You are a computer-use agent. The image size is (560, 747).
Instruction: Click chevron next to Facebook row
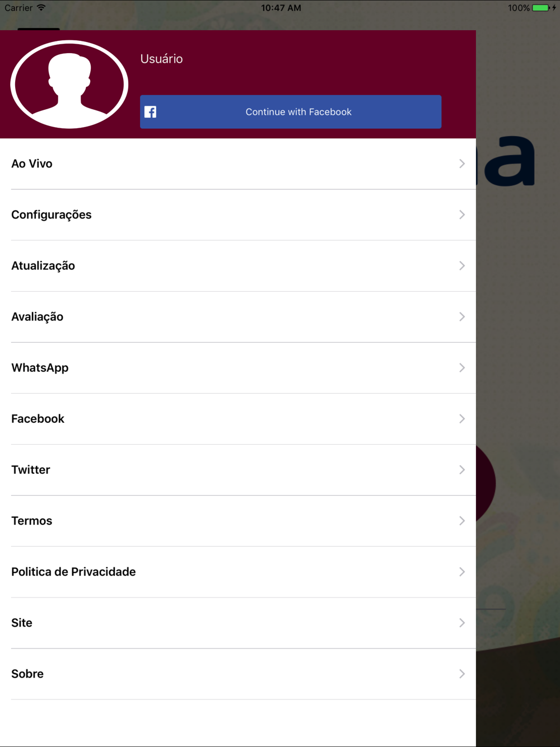(x=462, y=419)
